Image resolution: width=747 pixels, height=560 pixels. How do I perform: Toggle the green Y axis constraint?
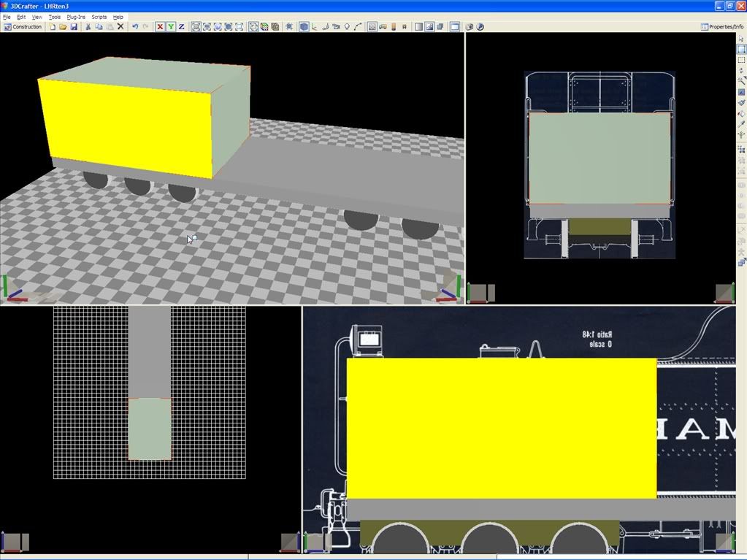(171, 27)
